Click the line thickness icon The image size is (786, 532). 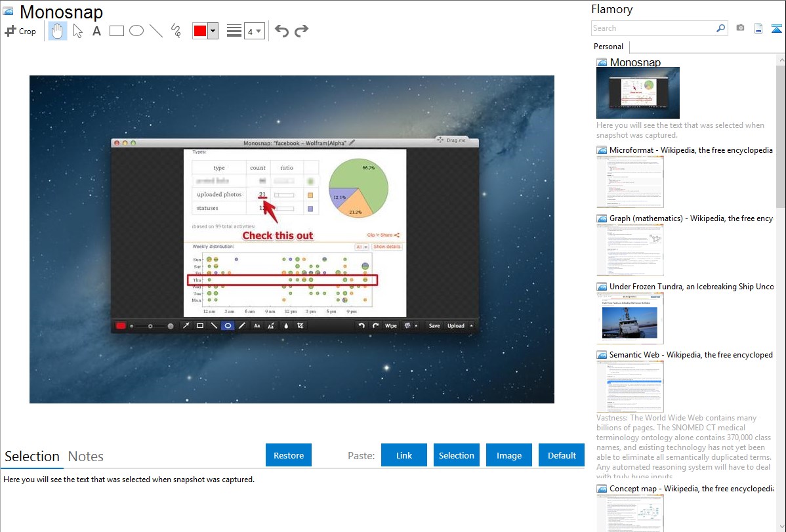pyautogui.click(x=234, y=31)
